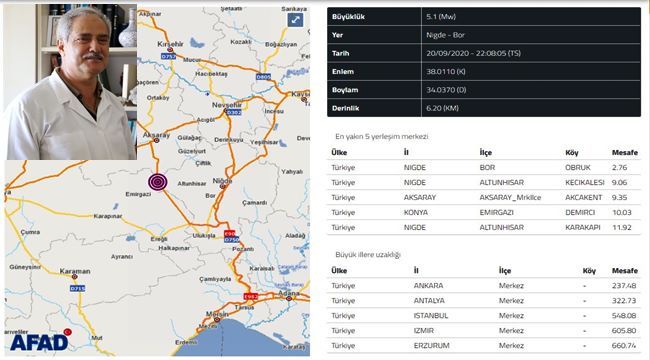This screenshot has width=650, height=360.
Task: Click the KONYA EMIRGAZI DEMIRCI row
Action: point(484,212)
